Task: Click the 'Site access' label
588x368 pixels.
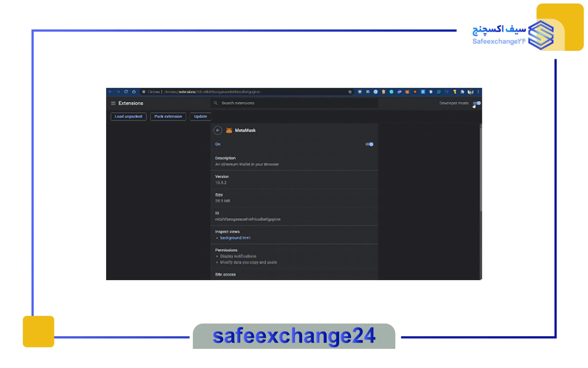Action: coord(225,275)
